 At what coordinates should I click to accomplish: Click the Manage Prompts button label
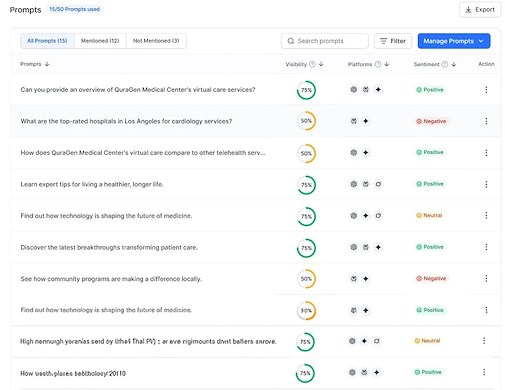tap(448, 41)
